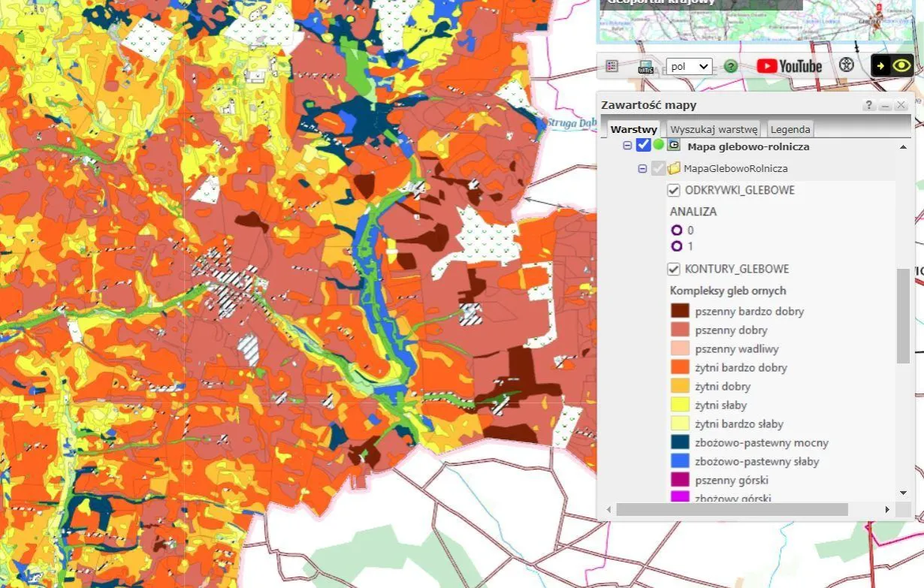Screen dimensions: 924x588
Task: Click the grid legend icon at toolbar left
Action: click(x=611, y=66)
